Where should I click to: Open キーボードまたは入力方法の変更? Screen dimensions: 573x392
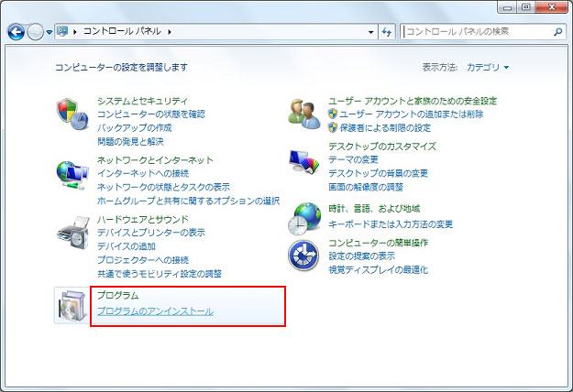391,224
